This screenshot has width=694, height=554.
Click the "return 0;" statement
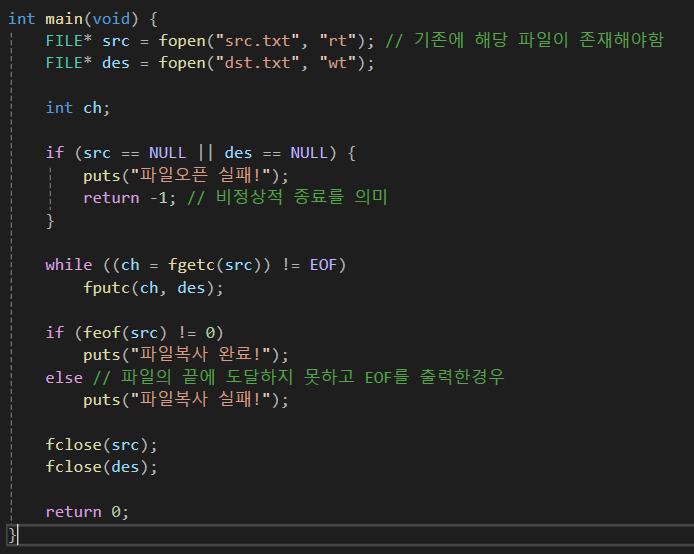click(87, 512)
